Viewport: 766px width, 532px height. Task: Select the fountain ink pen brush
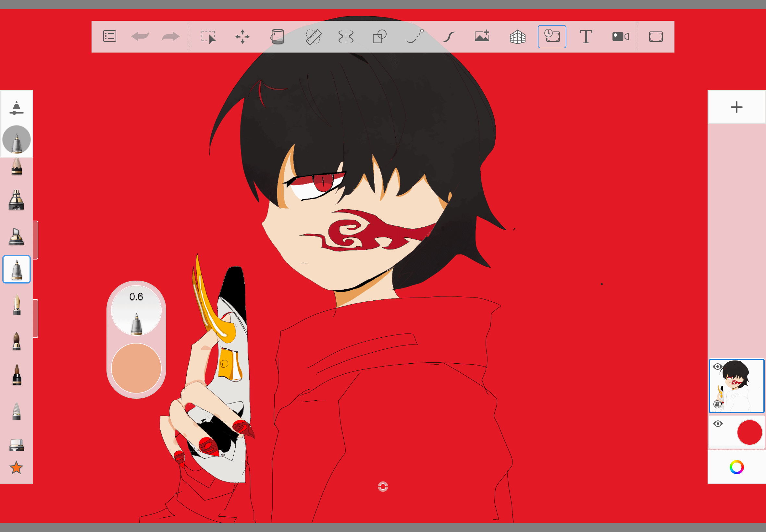click(17, 304)
